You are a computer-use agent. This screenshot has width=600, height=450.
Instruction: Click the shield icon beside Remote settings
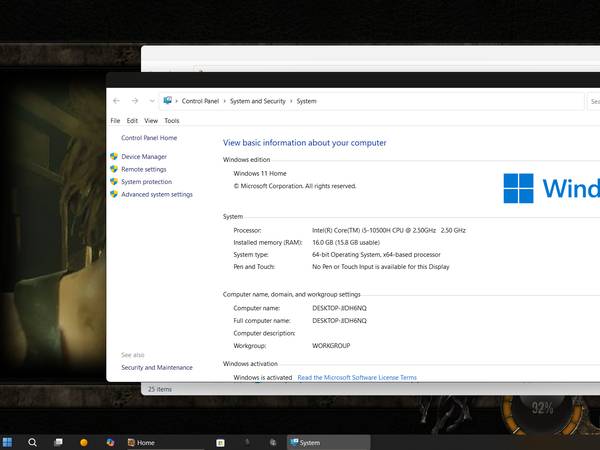click(114, 170)
